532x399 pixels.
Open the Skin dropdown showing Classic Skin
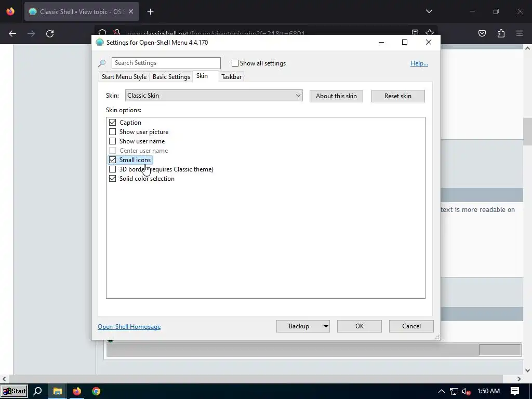(x=214, y=96)
